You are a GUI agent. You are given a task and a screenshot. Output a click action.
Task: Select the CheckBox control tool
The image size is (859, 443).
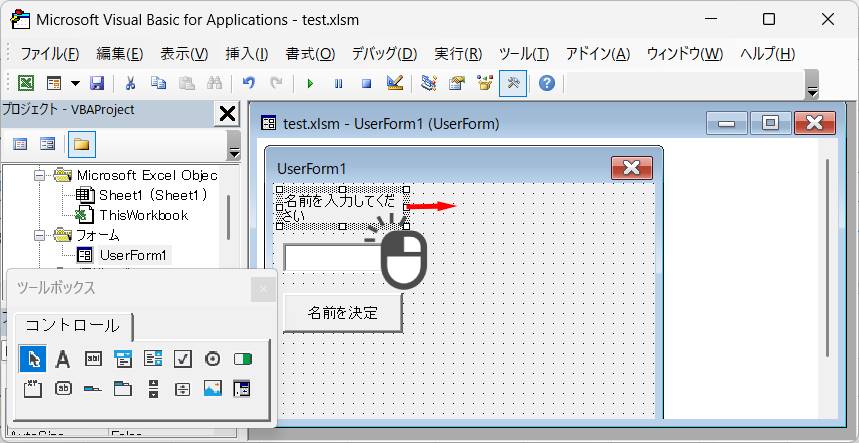click(x=182, y=359)
